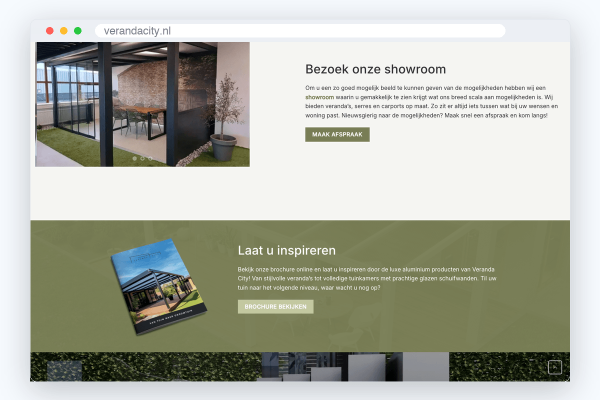Click the 'Bezoek onze showroom' heading
Viewport: 600px width, 400px height.
375,69
